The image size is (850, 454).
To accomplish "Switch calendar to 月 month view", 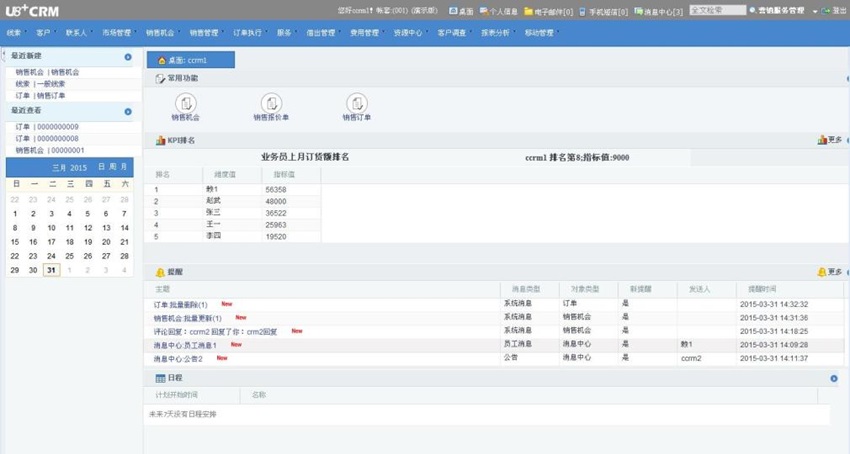I will [124, 167].
